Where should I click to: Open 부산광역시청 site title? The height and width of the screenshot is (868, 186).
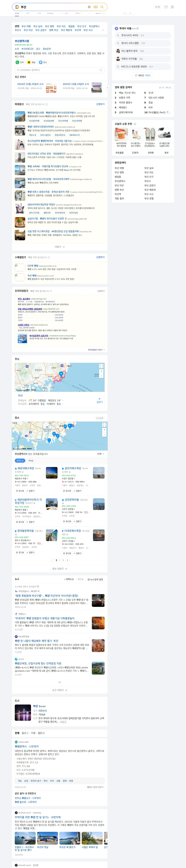22,41
